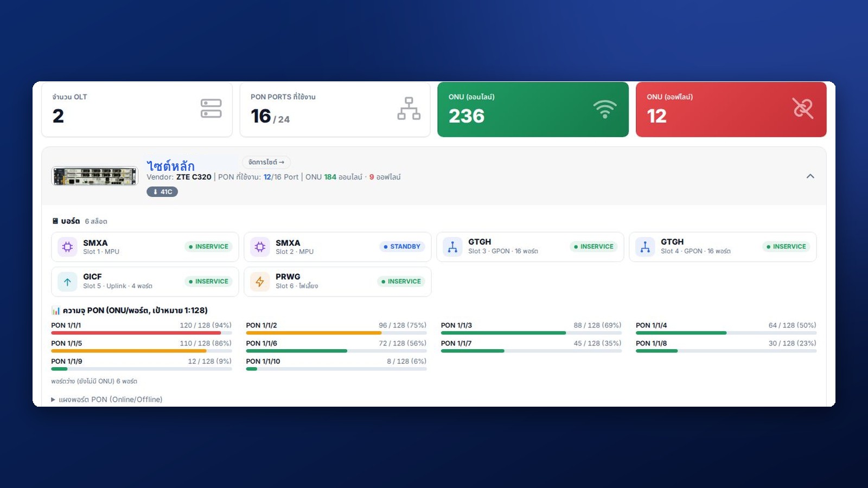This screenshot has height=488, width=868.
Task: Click the empty ports note below PON bars
Action: click(94, 381)
